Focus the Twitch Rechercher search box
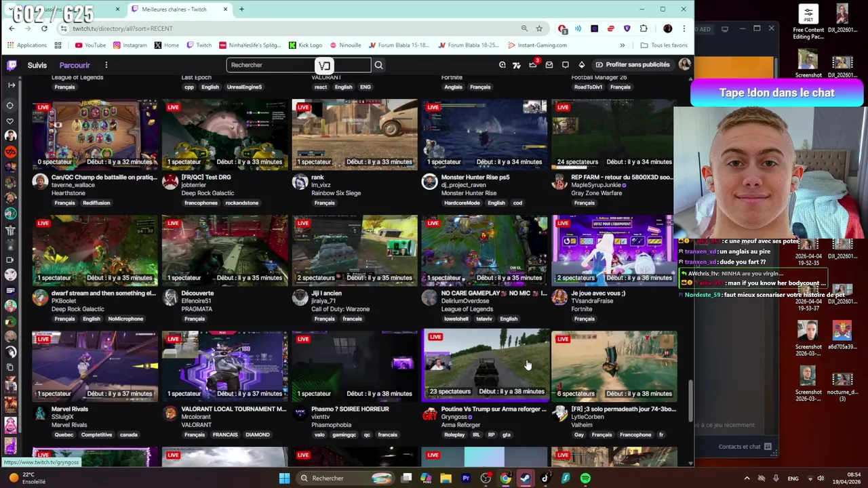 click(298, 65)
